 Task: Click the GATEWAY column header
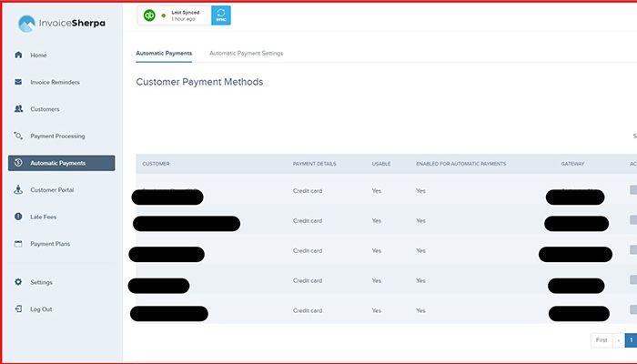572,164
